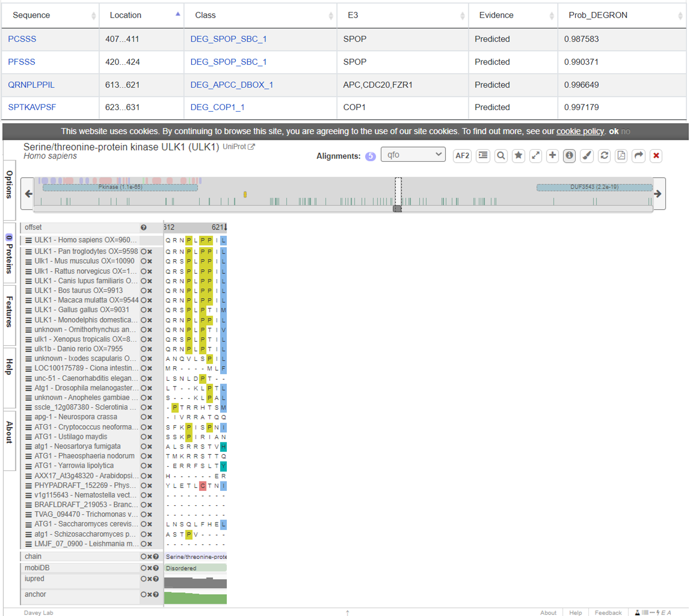Open the Options side tab
The height and width of the screenshot is (616, 690).
9,184
